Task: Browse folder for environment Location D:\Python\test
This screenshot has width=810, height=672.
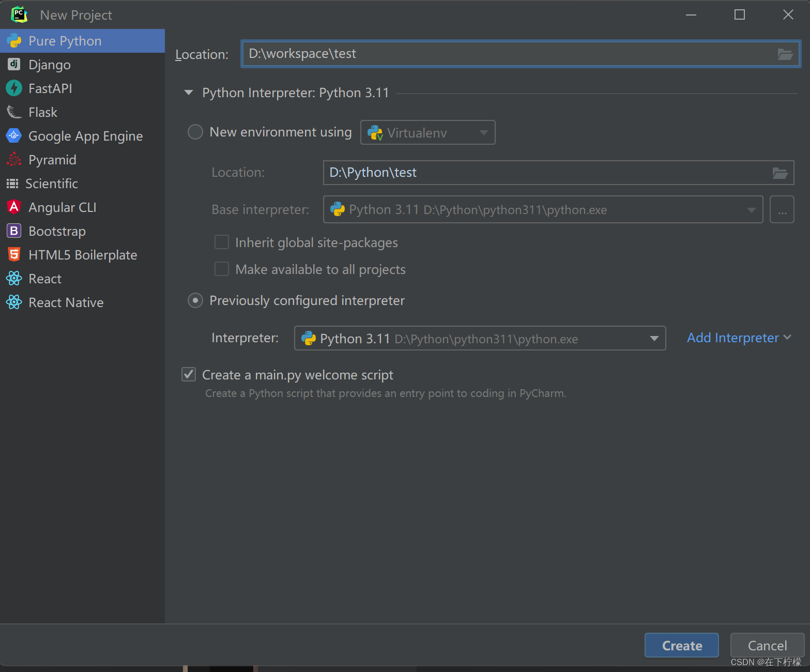Action: 780,173
